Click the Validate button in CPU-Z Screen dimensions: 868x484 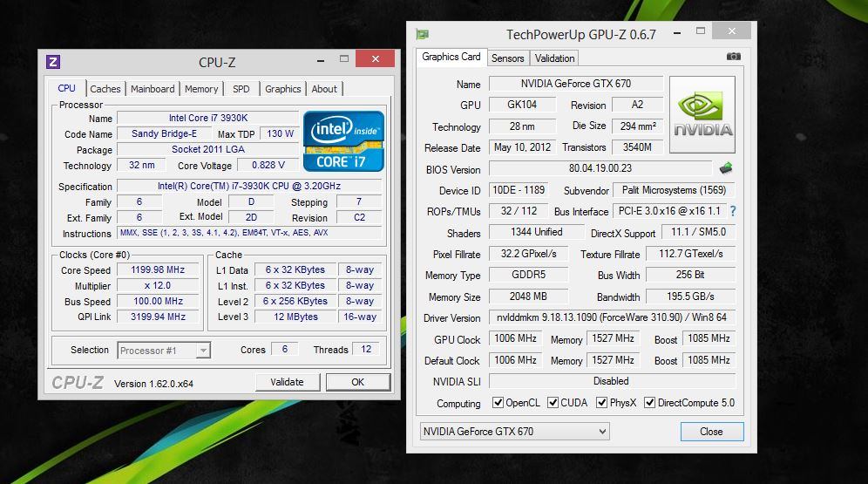(x=288, y=382)
